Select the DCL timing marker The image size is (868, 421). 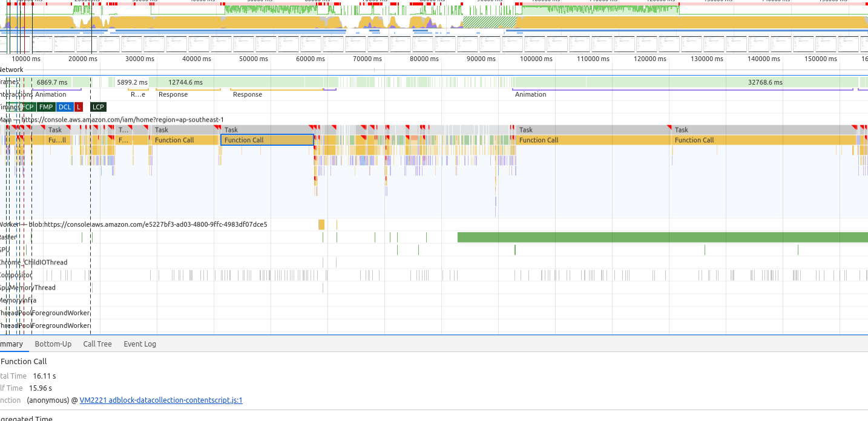(65, 107)
